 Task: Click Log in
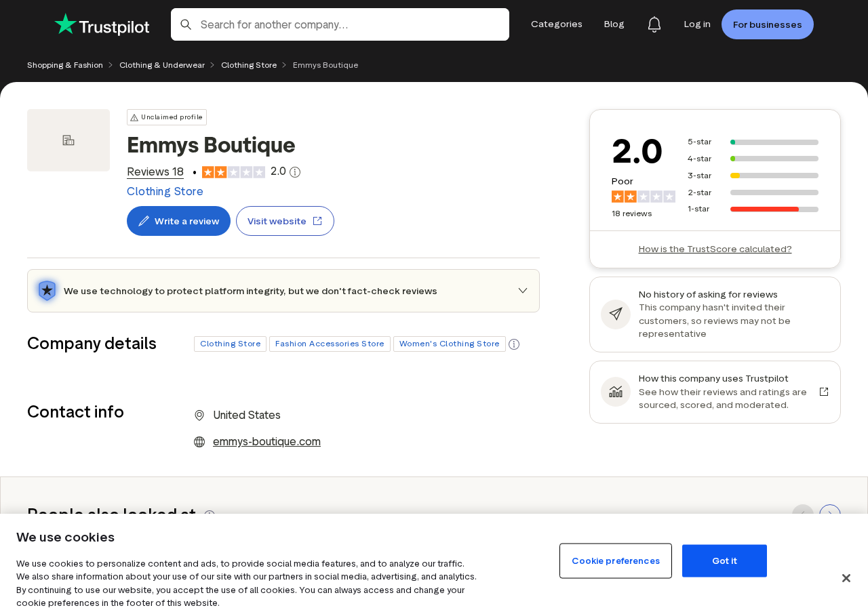(697, 24)
